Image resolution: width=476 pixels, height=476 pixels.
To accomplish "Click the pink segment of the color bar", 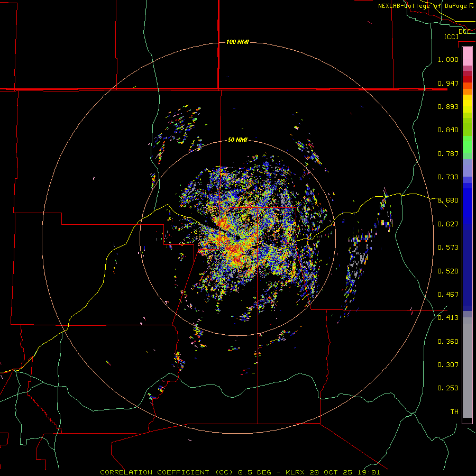I will tap(467, 56).
